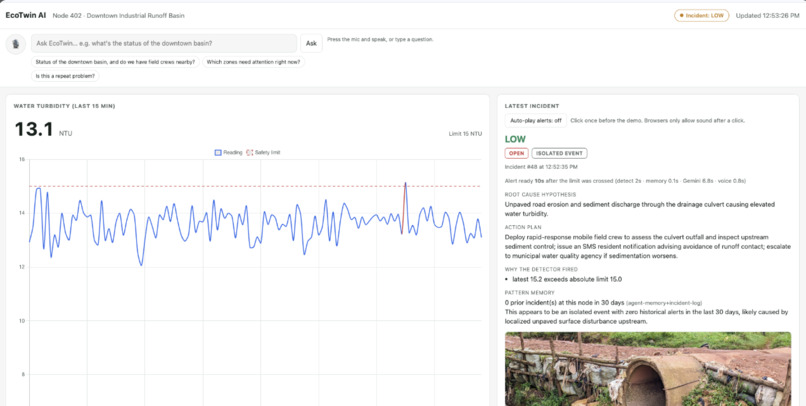Click 'Node 402 · Downtown Industrial Runoff Basin' text
This screenshot has height=406, width=806.
[x=118, y=15]
